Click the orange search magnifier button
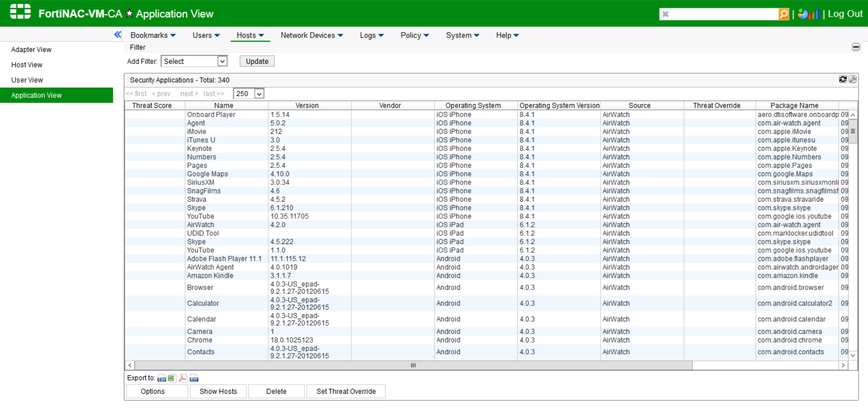This screenshot has width=868, height=410. pyautogui.click(x=784, y=14)
